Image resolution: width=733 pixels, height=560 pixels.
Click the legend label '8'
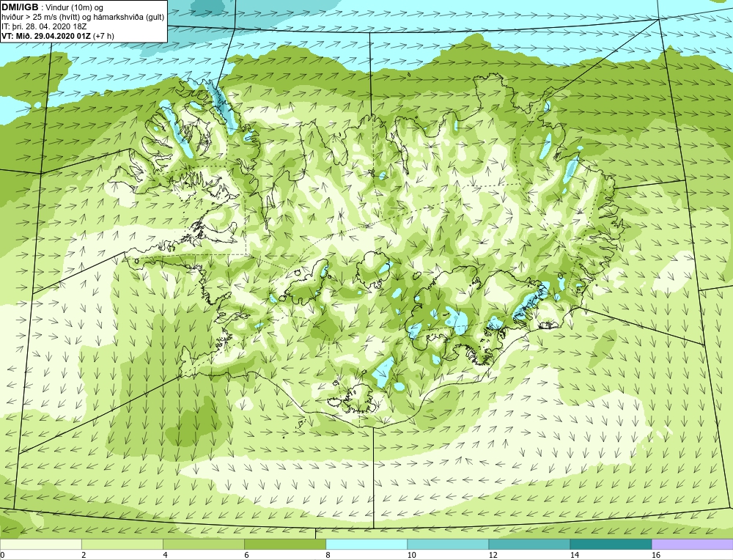pyautogui.click(x=328, y=555)
